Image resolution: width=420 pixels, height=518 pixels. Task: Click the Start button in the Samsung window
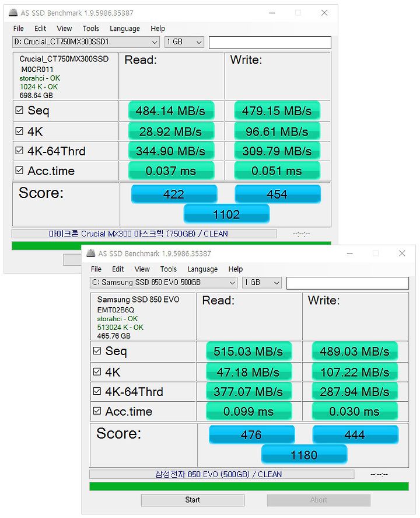point(192,500)
